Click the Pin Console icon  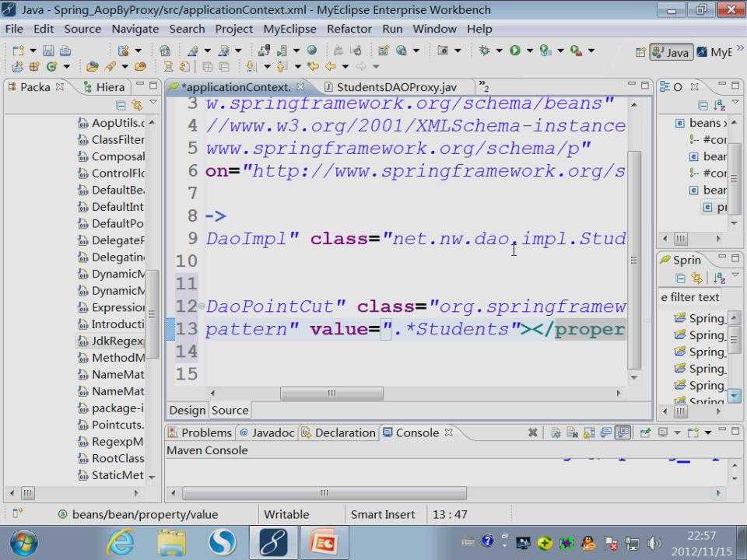pos(645,432)
